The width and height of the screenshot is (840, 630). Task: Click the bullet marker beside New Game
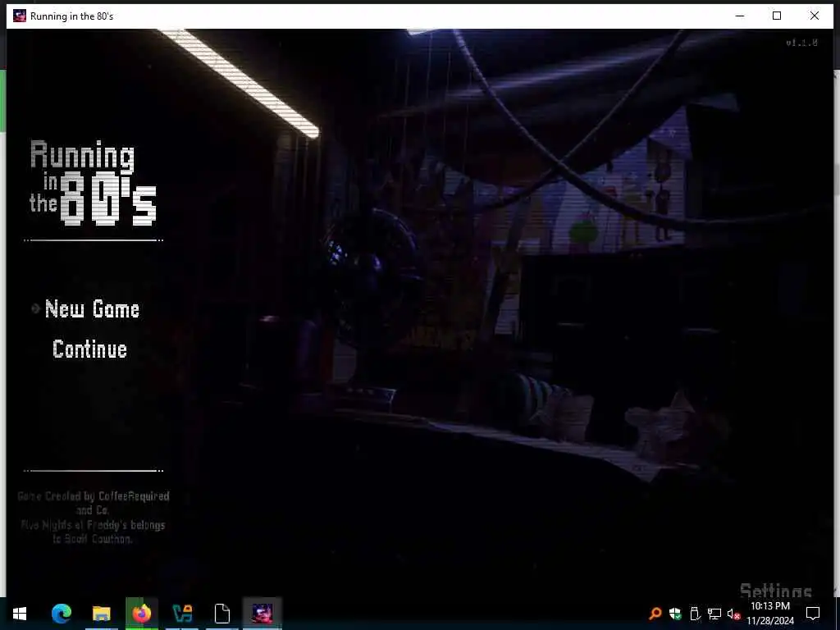click(35, 308)
